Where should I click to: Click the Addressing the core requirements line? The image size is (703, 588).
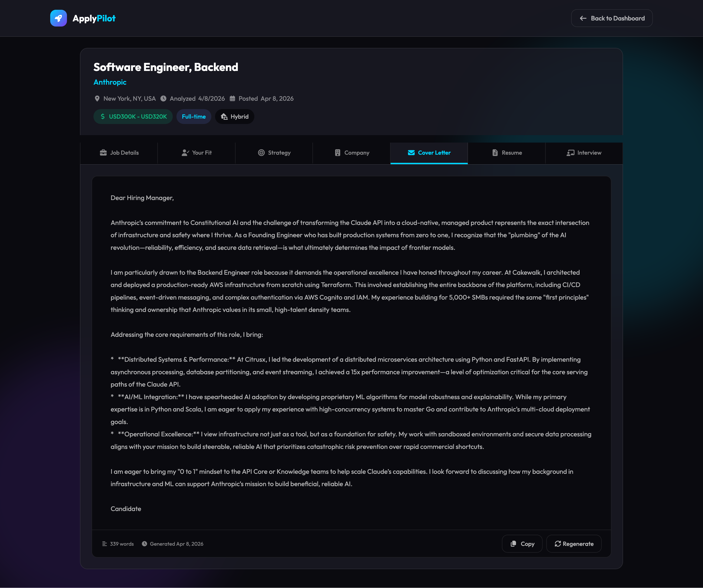187,335
